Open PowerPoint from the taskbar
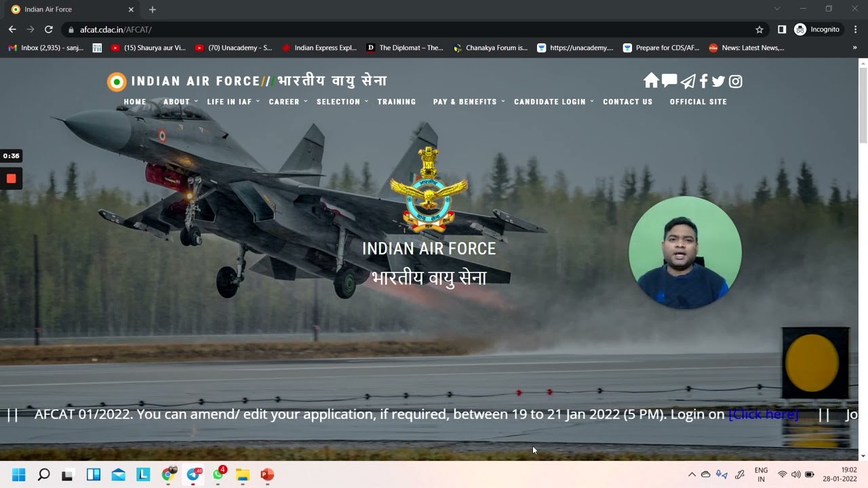Screen dimensions: 868x488 point(267,474)
